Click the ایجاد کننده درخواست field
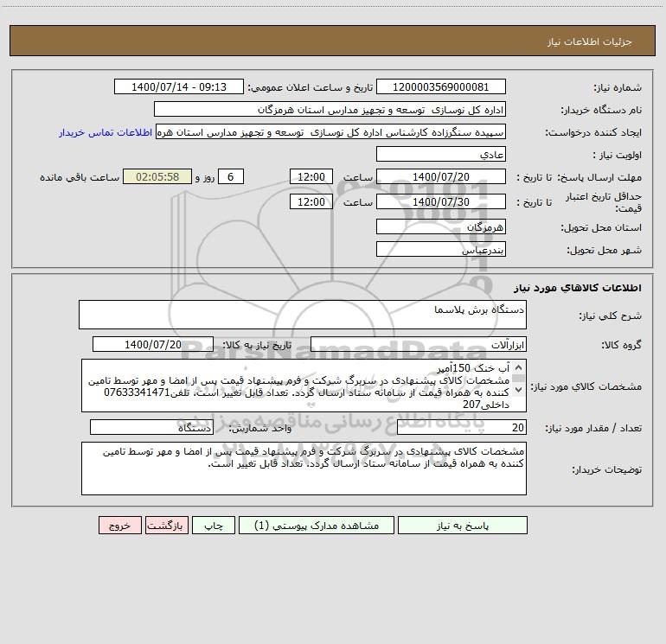The width and height of the screenshot is (666, 644). (x=330, y=132)
